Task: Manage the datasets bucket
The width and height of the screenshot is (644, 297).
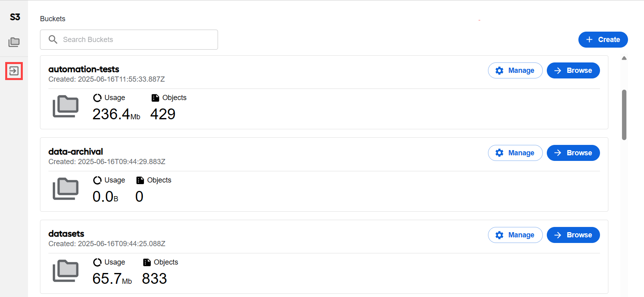Action: [515, 235]
